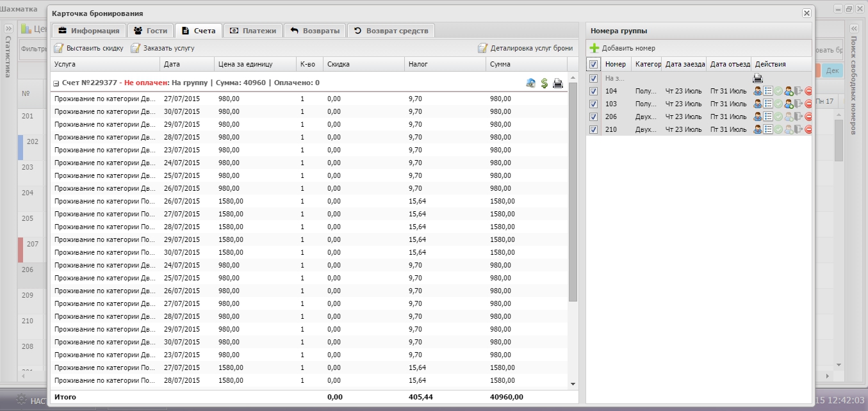868x411 pixels.
Task: Print invoice №229377 using the printer icon
Action: pos(558,83)
